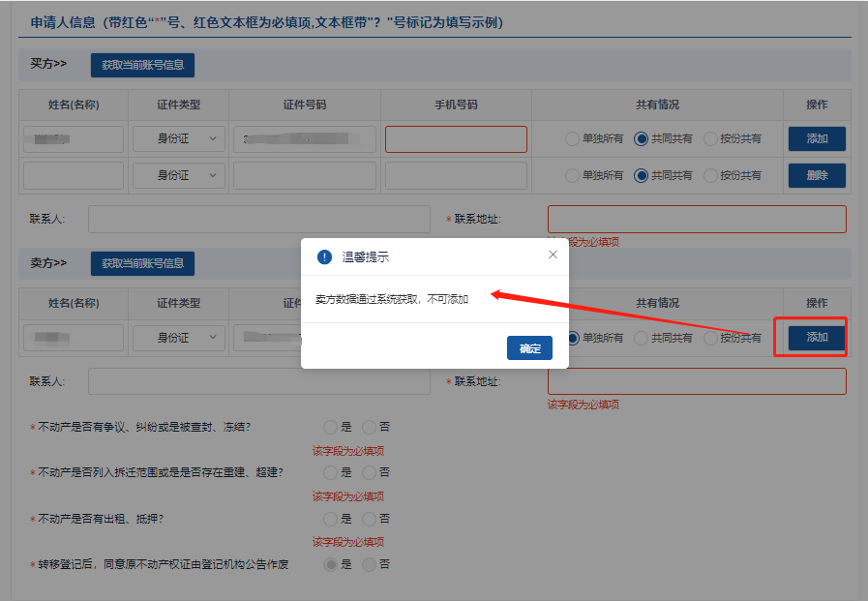Screen dimensions: 868x601
Task: Click buyer section 获取当前账号信息 button
Action: 142,65
